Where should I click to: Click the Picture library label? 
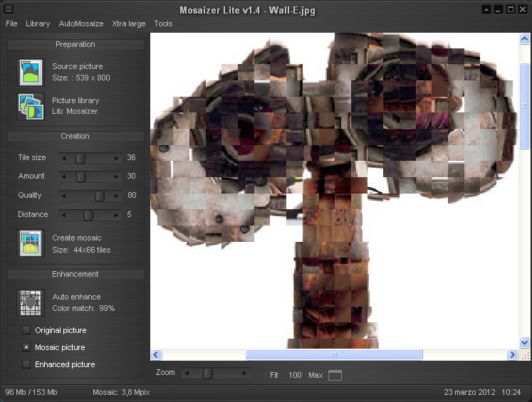point(75,100)
